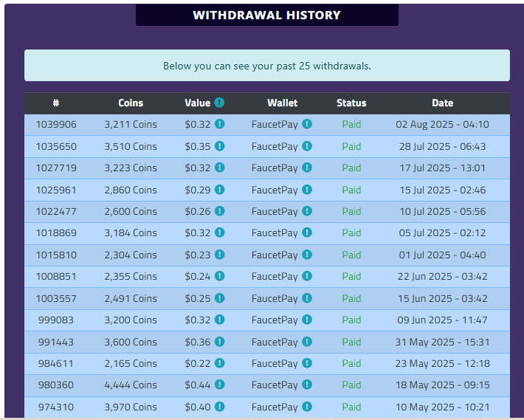Click FaucetPay info icon for withdrawal 1027719
Image resolution: width=524 pixels, height=420 pixels.
pyautogui.click(x=307, y=168)
